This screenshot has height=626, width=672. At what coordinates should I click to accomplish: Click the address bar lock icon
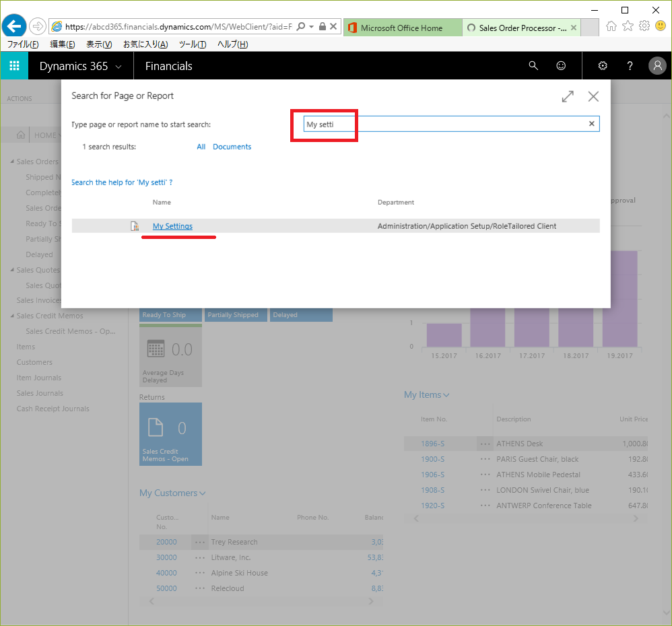click(x=323, y=26)
